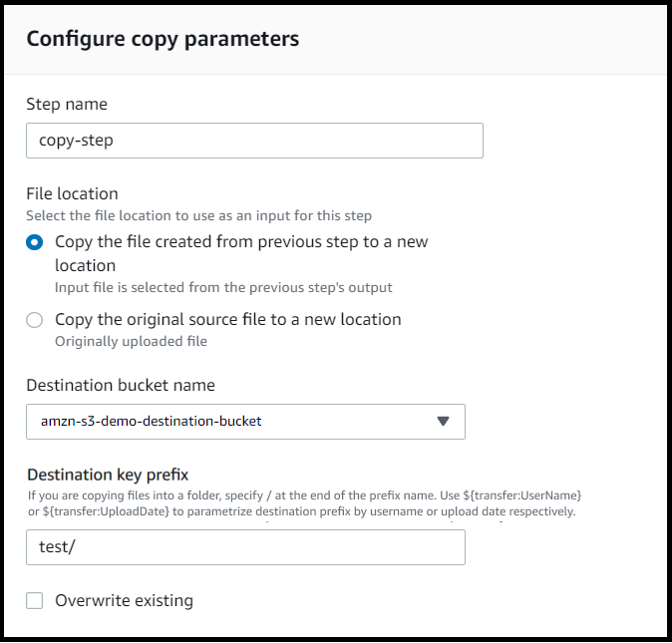
Task: Enable the Overwrite existing checkbox
Action: [x=35, y=600]
